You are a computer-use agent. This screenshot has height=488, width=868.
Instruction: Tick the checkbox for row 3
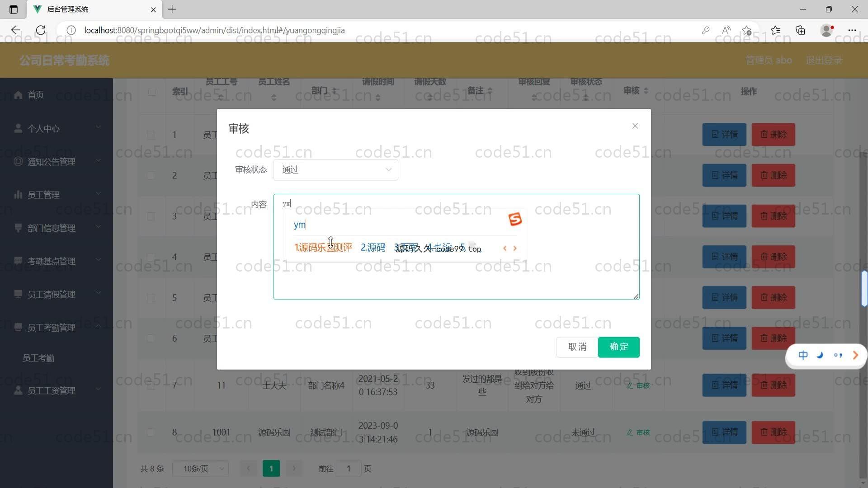click(x=151, y=216)
